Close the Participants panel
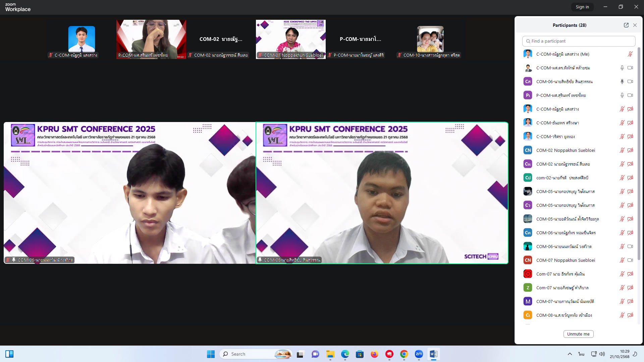Viewport: 644px width, 362px height. 635,25
